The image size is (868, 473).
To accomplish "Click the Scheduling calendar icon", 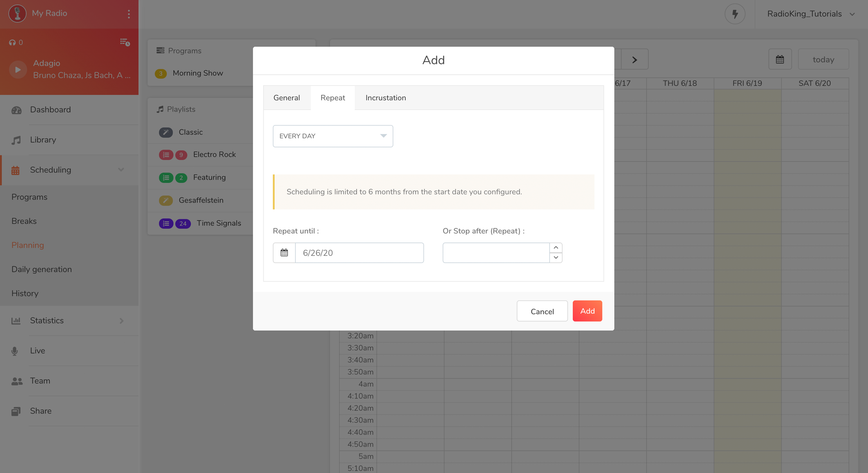I will 16,170.
